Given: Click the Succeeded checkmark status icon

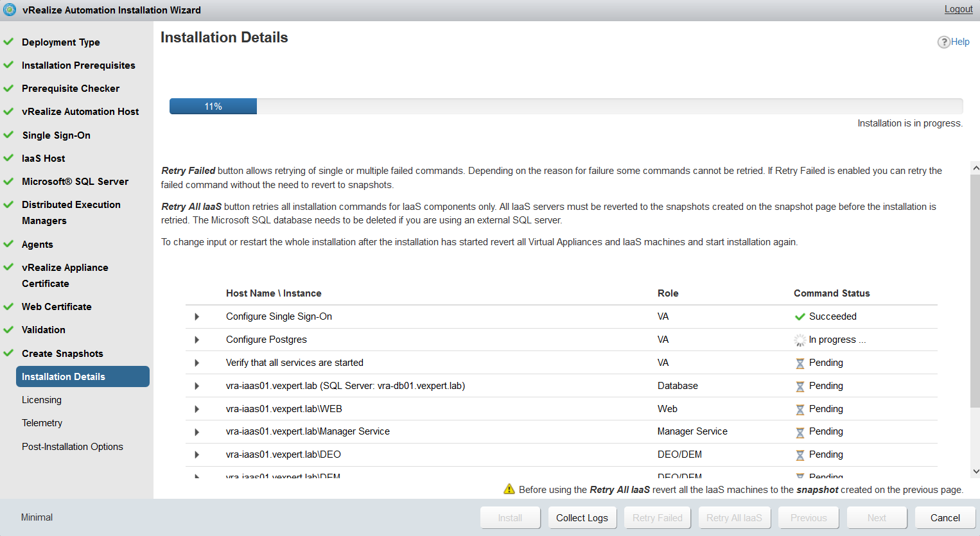Looking at the screenshot, I should [x=800, y=316].
